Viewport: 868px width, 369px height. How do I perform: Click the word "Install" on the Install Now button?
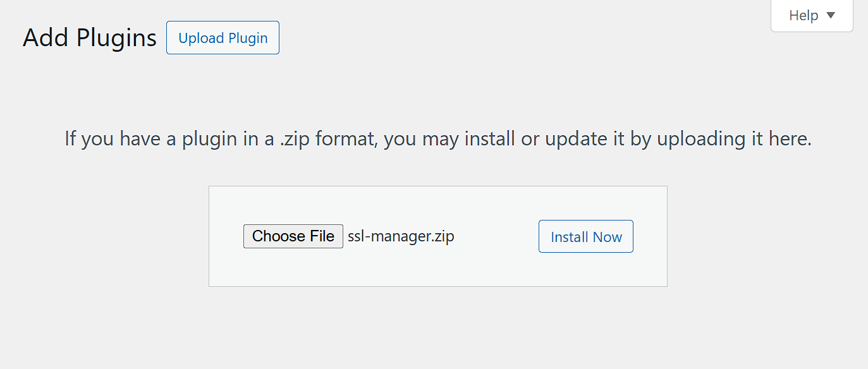(570, 237)
